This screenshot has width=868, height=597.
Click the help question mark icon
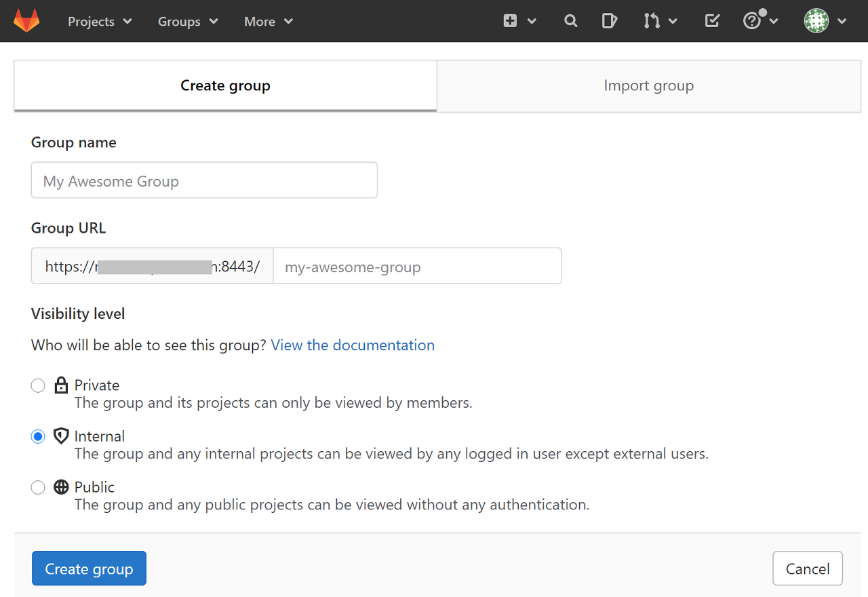751,20
